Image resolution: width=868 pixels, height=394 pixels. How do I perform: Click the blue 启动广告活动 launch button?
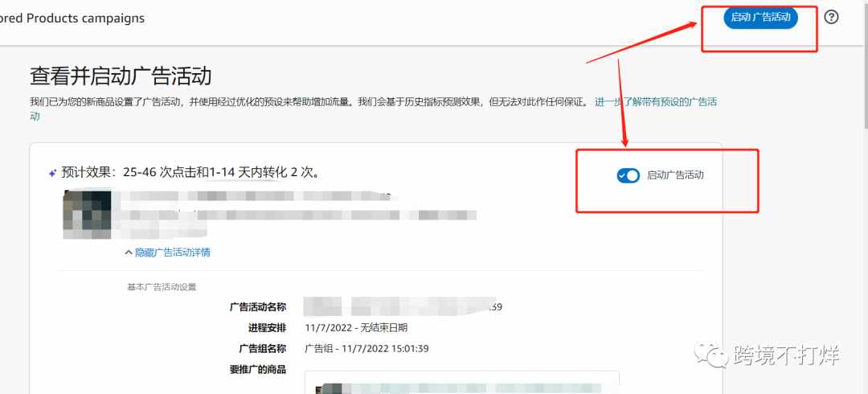tap(760, 18)
